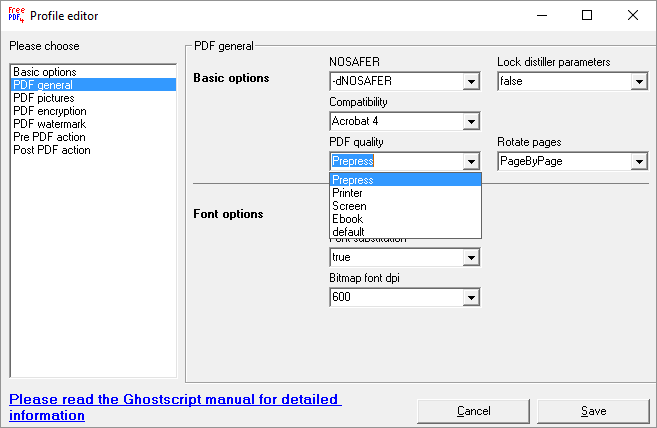Select PDF pictures in the list
657x428 pixels.
click(43, 98)
